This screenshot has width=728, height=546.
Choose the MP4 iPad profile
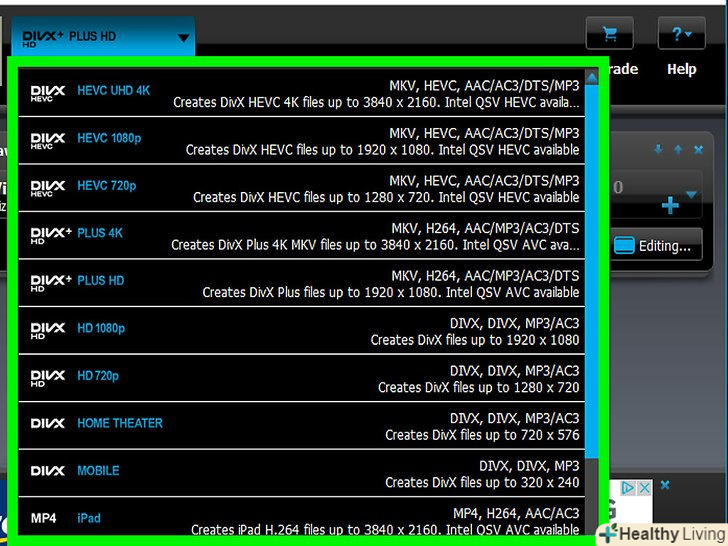coord(300,519)
